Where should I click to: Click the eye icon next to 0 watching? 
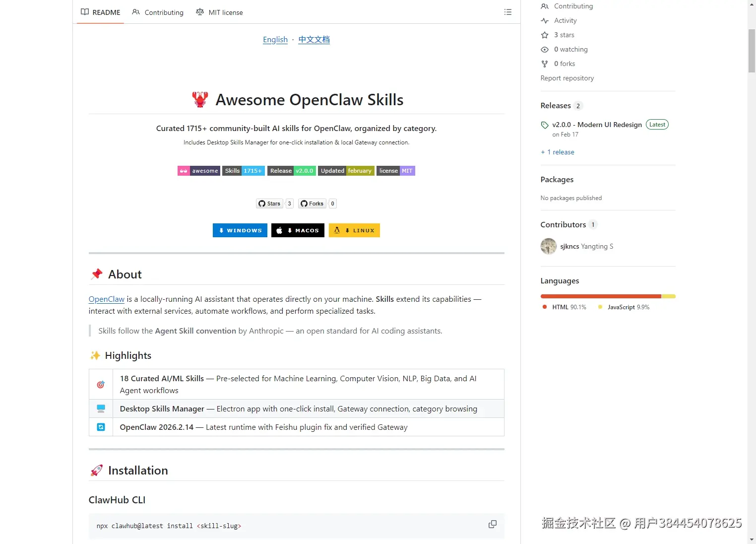click(x=545, y=49)
